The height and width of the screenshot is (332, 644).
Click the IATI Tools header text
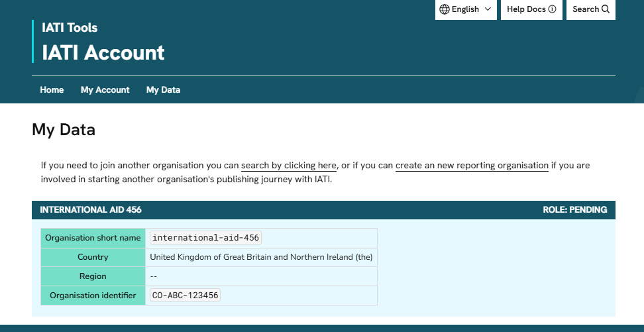click(x=70, y=28)
